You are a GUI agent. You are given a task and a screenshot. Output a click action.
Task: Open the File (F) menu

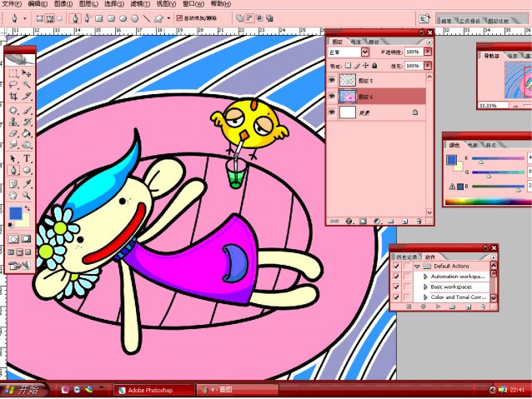pyautogui.click(x=13, y=4)
